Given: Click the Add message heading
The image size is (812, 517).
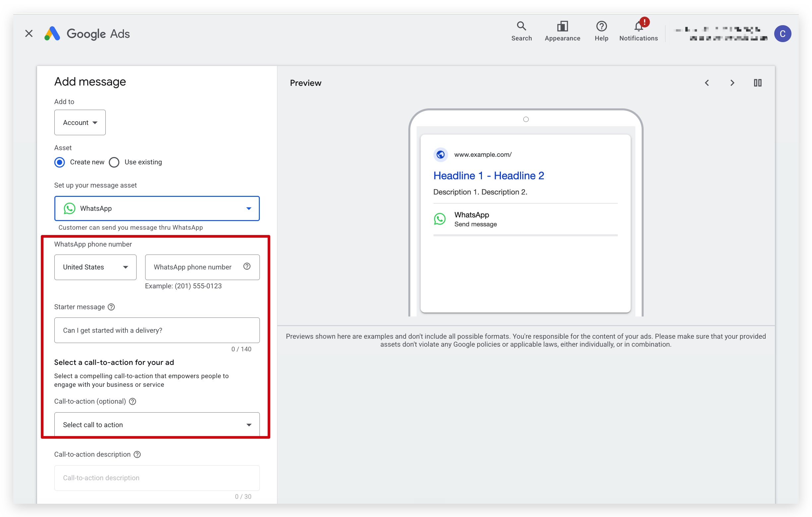Looking at the screenshot, I should click(90, 82).
